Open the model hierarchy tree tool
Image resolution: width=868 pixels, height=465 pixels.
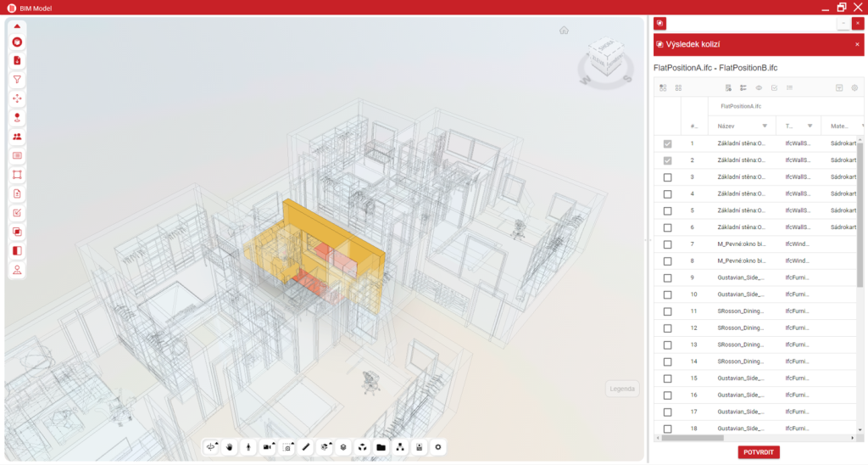point(400,447)
